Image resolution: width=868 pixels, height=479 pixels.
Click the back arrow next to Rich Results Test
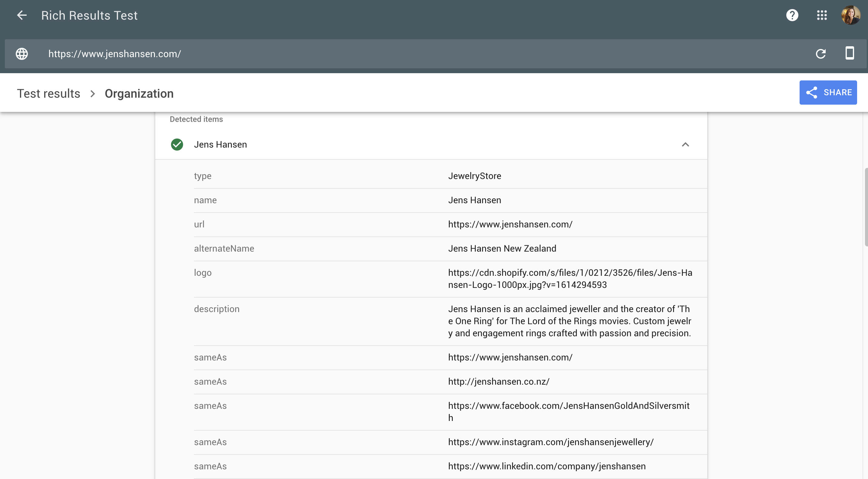pos(21,15)
